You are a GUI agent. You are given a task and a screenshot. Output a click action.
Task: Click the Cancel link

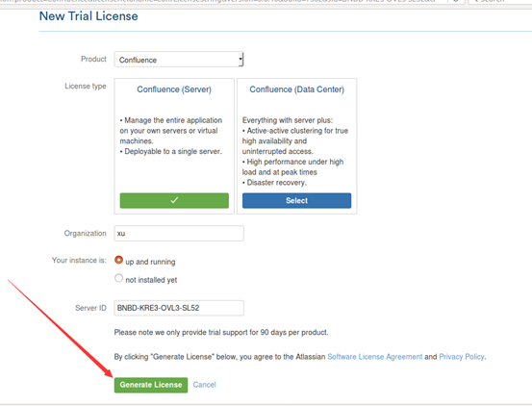pos(204,385)
